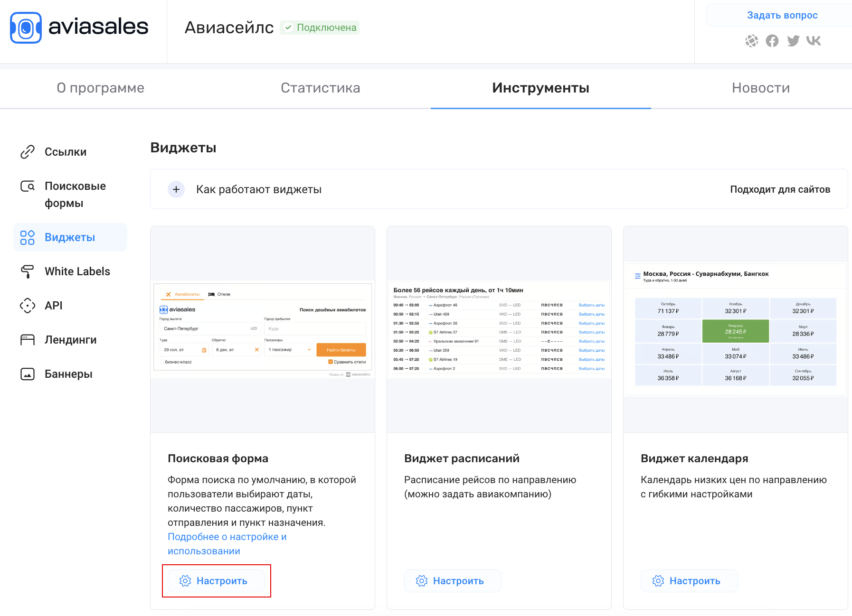Click Настроить under Виджет расписаний
Screen dimensions: 852x616
[x=452, y=581]
